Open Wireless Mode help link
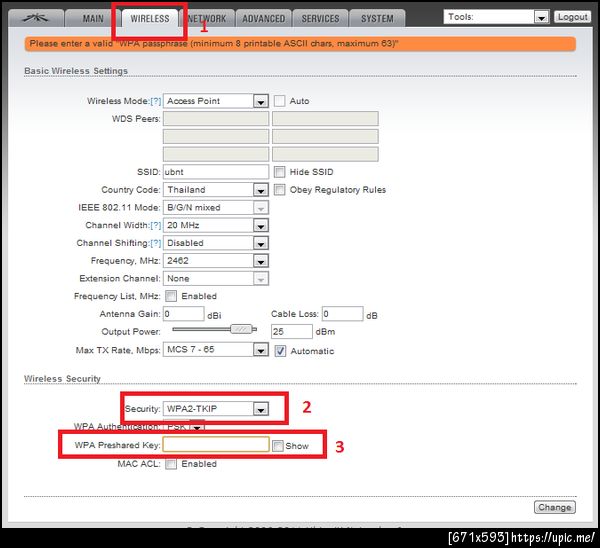The height and width of the screenshot is (548, 600). point(156,101)
